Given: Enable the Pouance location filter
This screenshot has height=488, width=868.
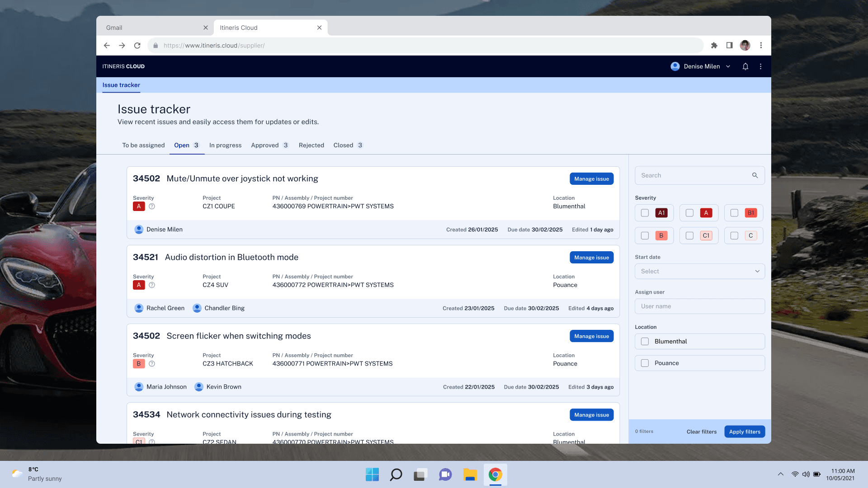Looking at the screenshot, I should 645,363.
